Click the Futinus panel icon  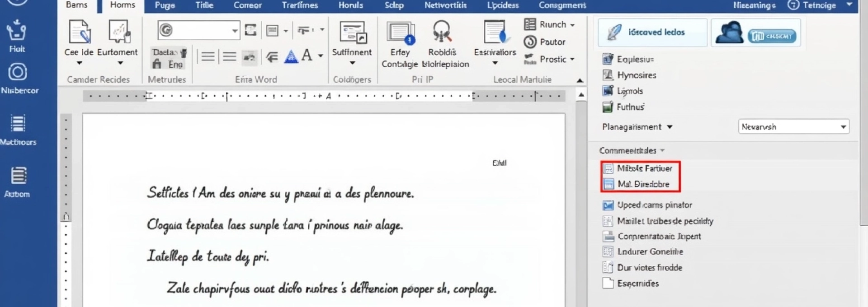[x=608, y=107]
